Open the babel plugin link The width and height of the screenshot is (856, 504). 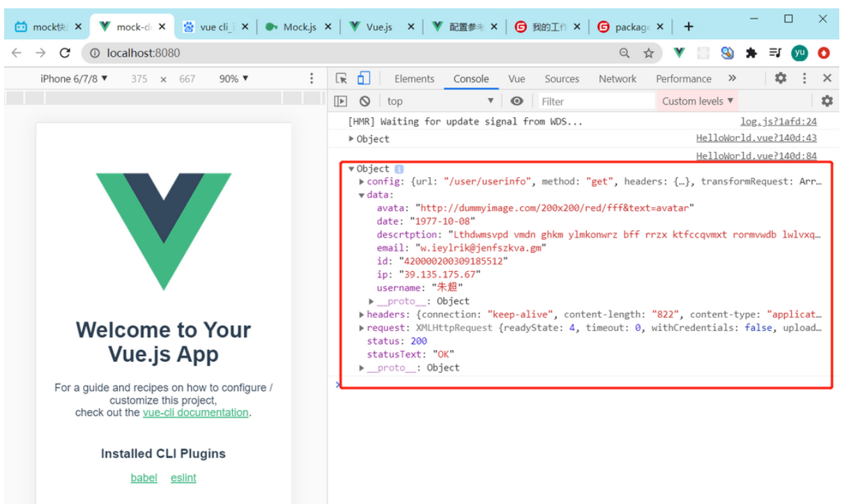tap(144, 478)
